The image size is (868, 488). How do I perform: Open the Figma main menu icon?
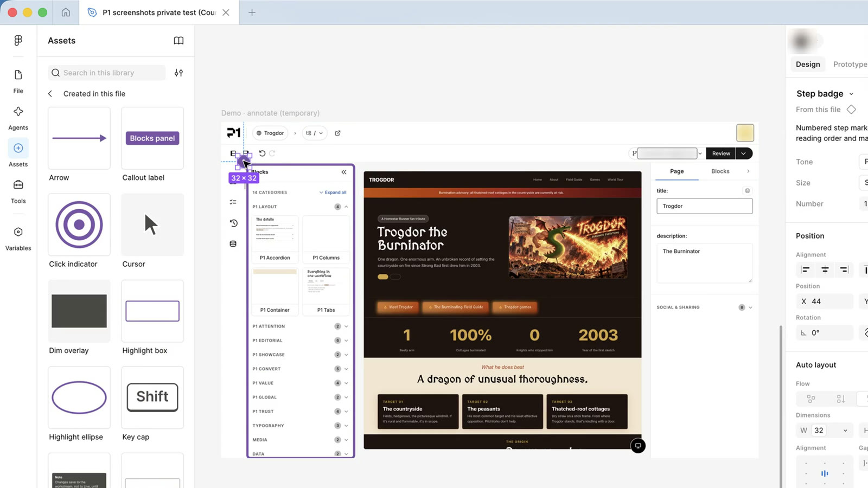click(x=18, y=41)
